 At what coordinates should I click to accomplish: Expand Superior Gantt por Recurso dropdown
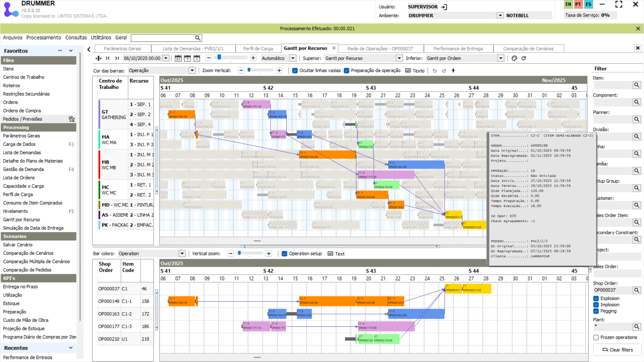point(399,58)
